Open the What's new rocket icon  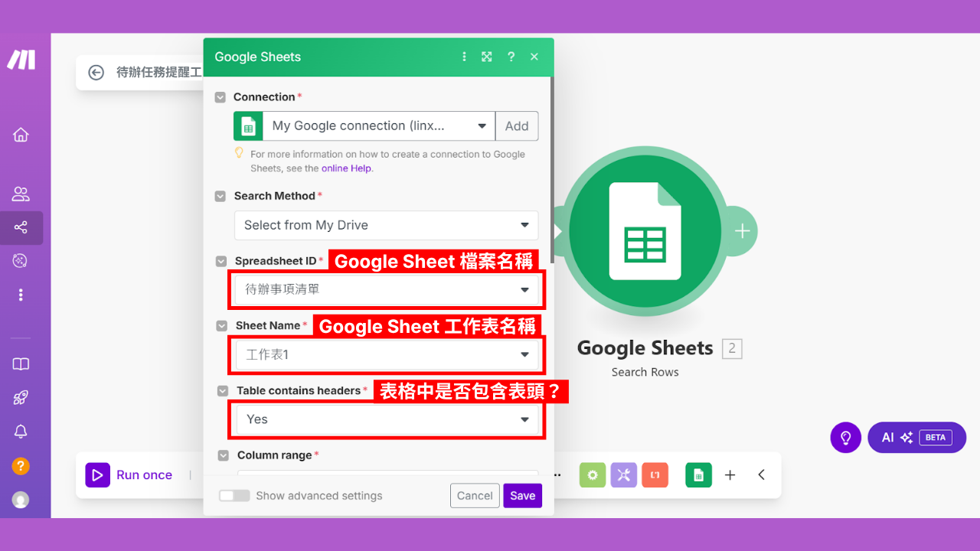21,398
